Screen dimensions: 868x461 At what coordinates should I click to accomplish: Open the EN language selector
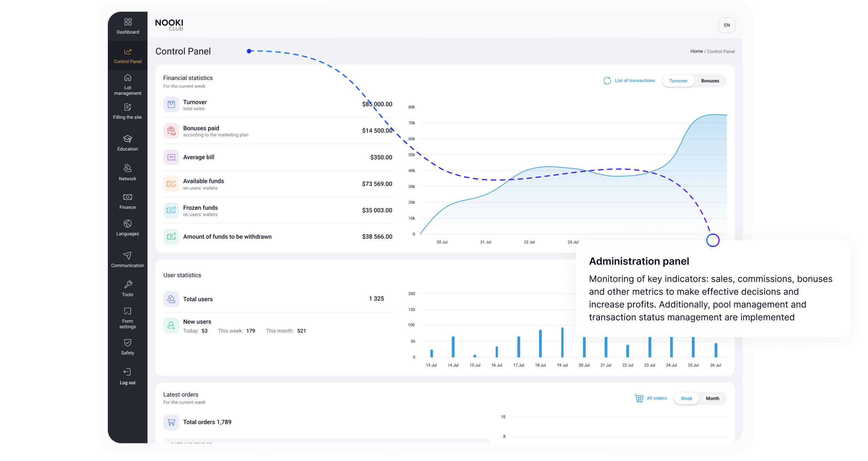(727, 25)
